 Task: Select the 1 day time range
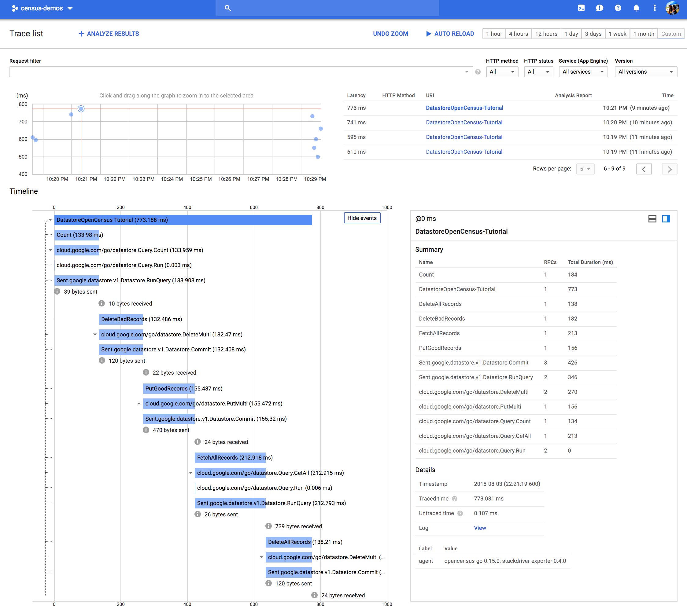pyautogui.click(x=571, y=34)
